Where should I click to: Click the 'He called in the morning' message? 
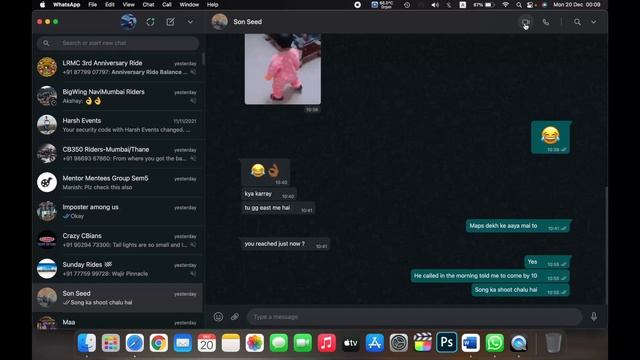[x=490, y=276]
